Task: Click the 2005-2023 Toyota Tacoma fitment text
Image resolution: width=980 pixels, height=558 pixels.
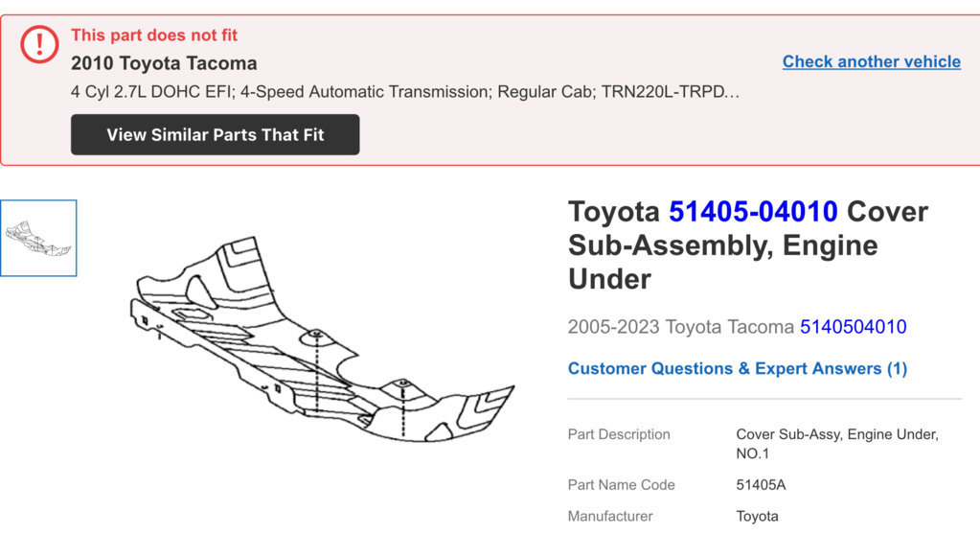Action: pos(680,327)
